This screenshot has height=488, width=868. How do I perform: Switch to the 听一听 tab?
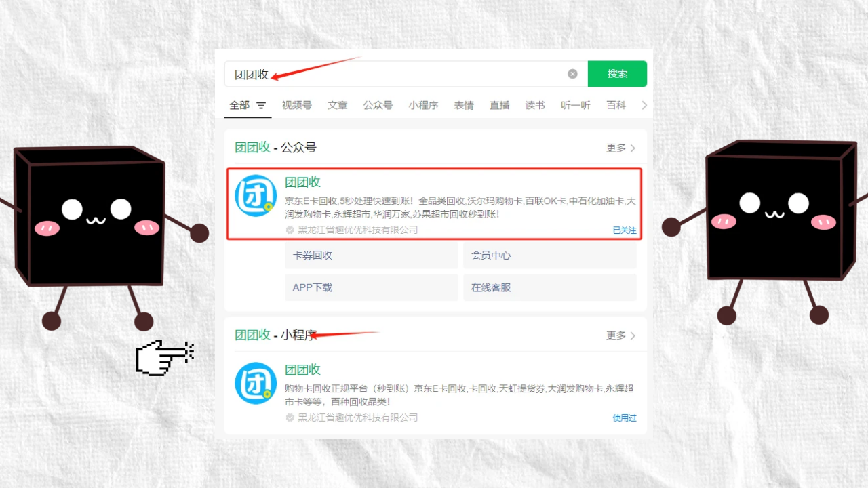tap(576, 105)
